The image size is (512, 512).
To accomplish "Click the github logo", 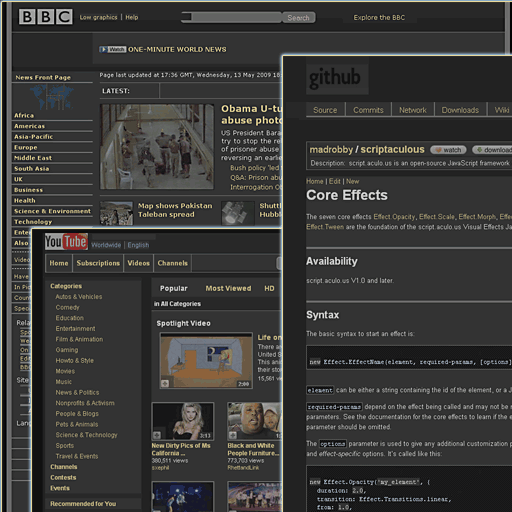I will pos(335,78).
